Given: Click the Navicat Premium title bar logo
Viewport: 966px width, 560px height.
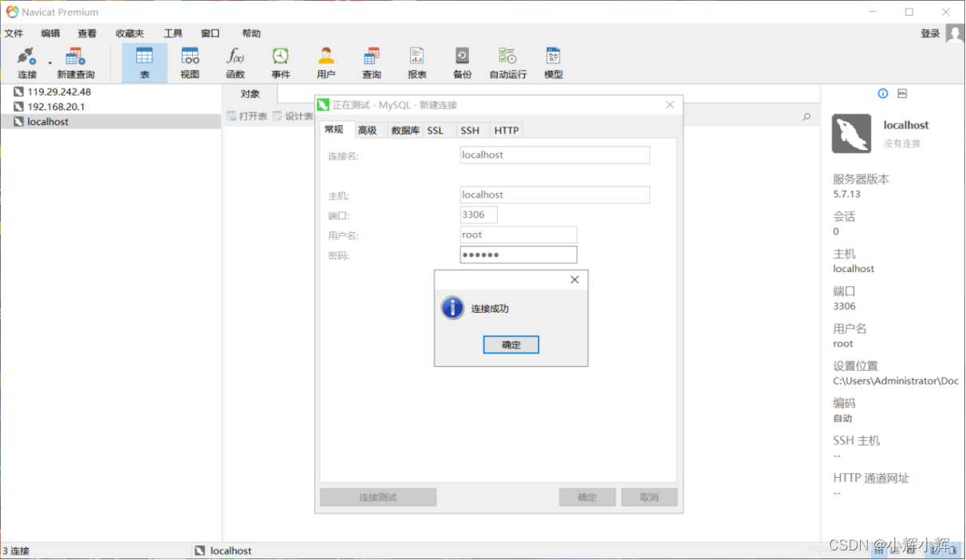Looking at the screenshot, I should click(12, 12).
